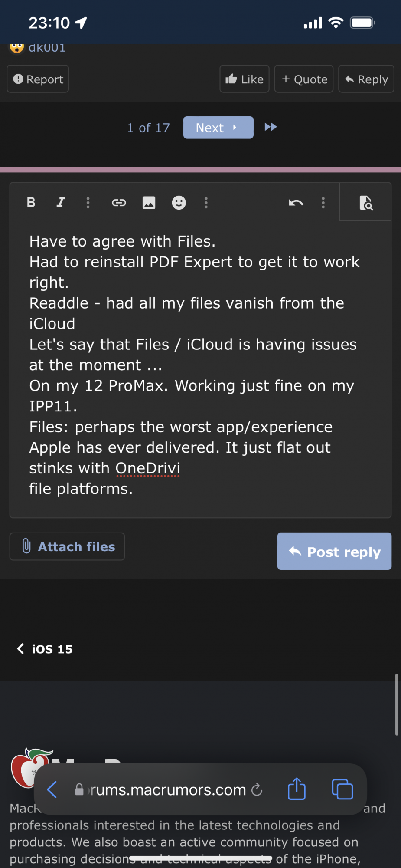Insert an image into reply
This screenshot has width=401, height=868.
coord(149,203)
